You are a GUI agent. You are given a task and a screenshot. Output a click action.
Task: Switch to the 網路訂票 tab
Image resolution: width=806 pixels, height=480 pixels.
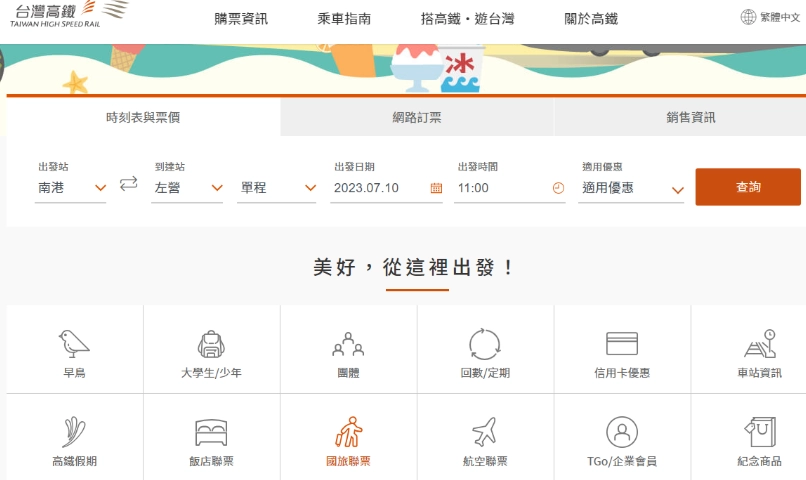[417, 117]
